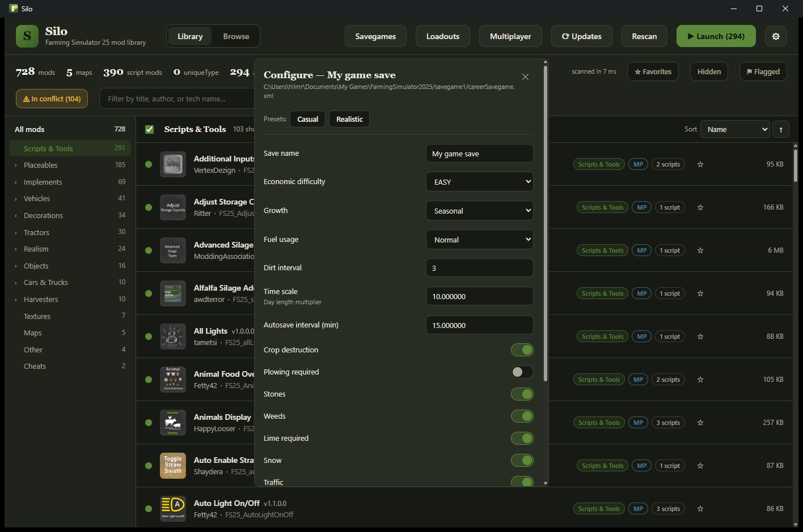Image resolution: width=803 pixels, height=532 pixels.
Task: Focus the mod filter search box
Action: [177, 99]
